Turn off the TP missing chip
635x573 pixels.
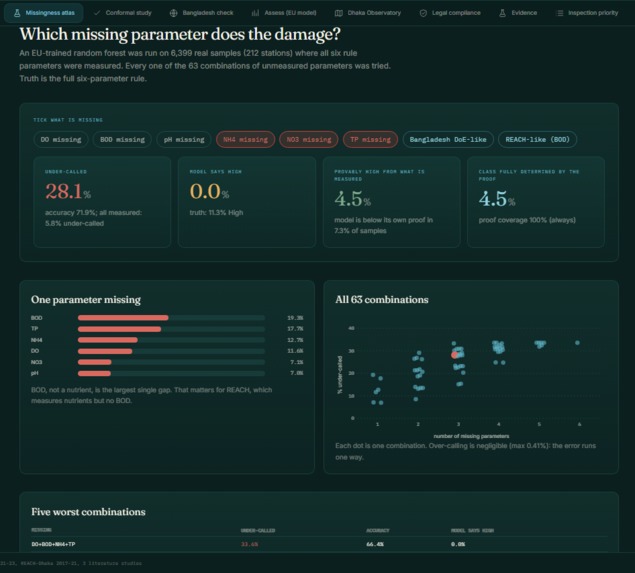tap(371, 139)
